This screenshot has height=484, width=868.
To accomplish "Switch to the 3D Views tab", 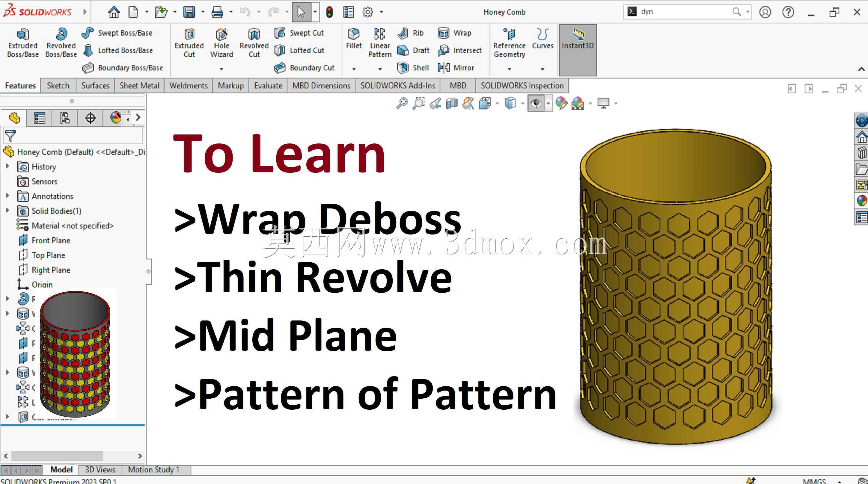I will pos(100,470).
